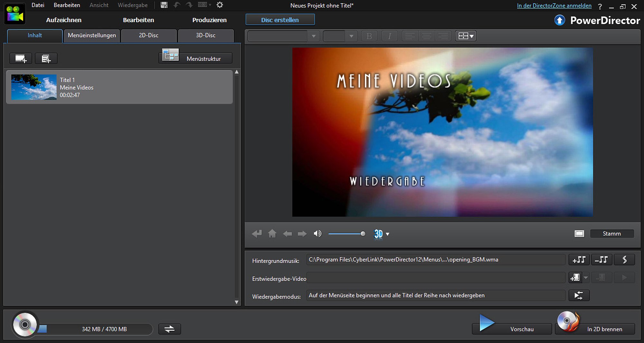This screenshot has height=343, width=644.
Task: Expand the 3D mode dropdown arrow
Action: 388,234
